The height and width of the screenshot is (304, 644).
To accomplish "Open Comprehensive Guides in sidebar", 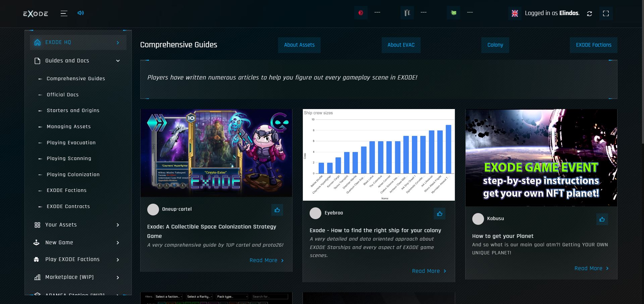I will [x=76, y=79].
